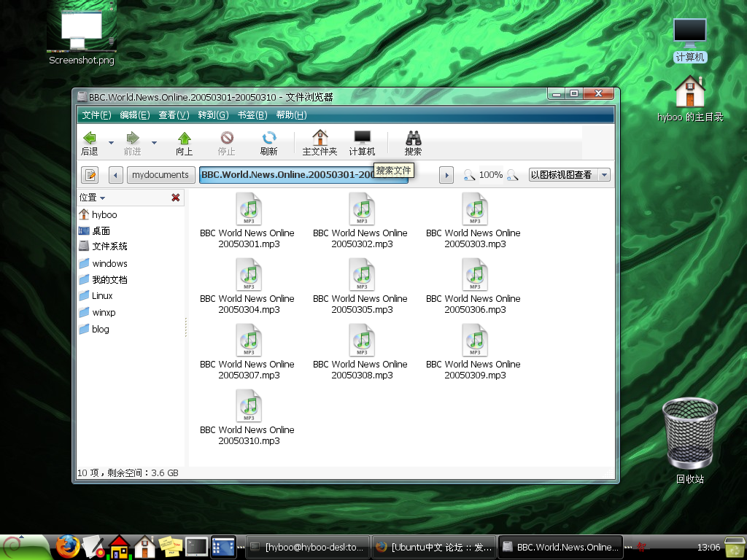Switch to the hyboo@hyboo-desktop taskbar window
Image resolution: width=747 pixels, height=560 pixels.
pos(307,547)
